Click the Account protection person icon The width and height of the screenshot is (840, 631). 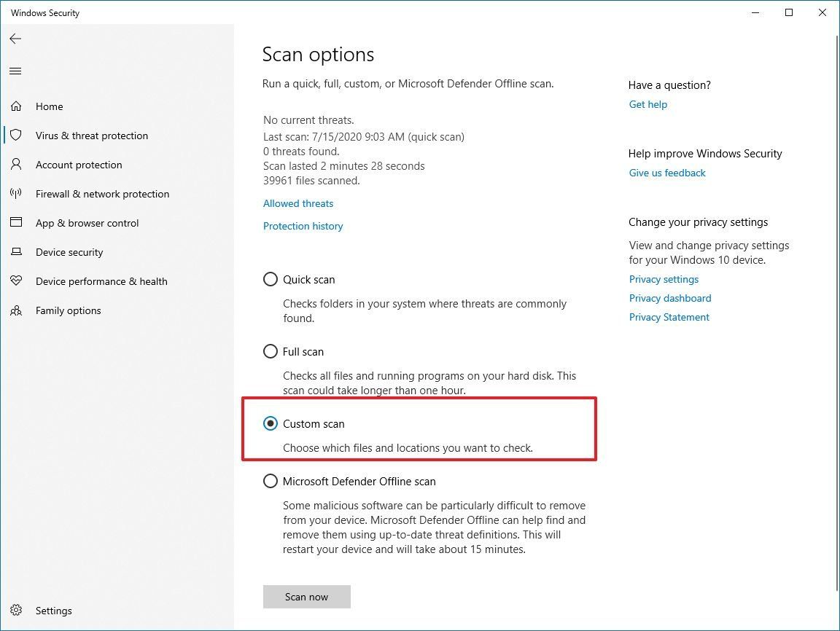[16, 165]
